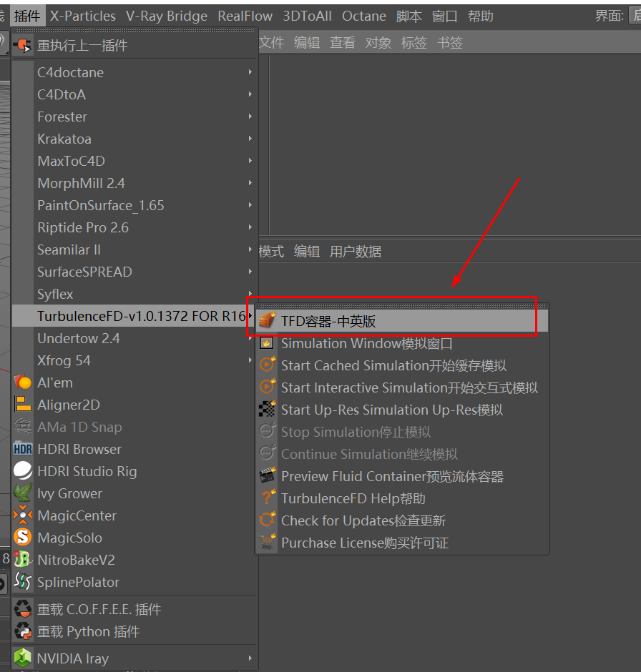Click the TFD container orange cube icon
This screenshot has width=641, height=672.
(x=267, y=320)
